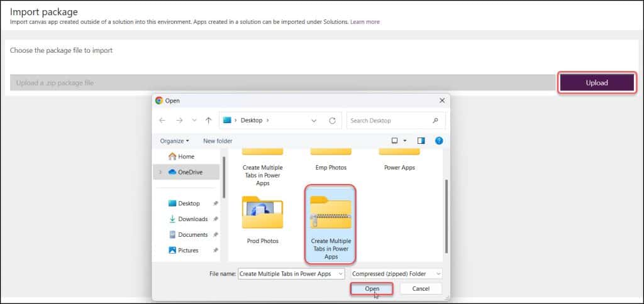Screen dimensions: 644x304
Task: Open Compressed (zipped) Folder type dropdown
Action: 396,274
